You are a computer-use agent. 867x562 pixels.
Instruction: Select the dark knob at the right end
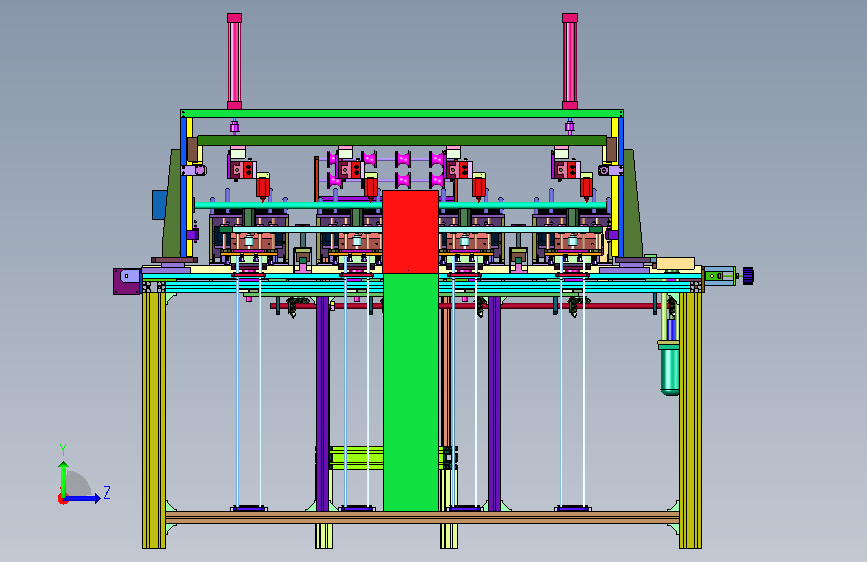point(748,275)
